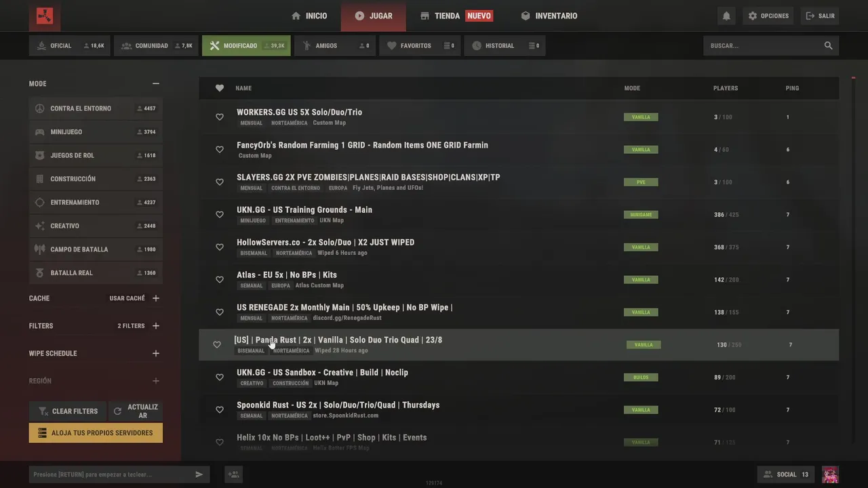The image size is (868, 488).
Task: Select Contra el Entorno mode filter
Action: 96,108
